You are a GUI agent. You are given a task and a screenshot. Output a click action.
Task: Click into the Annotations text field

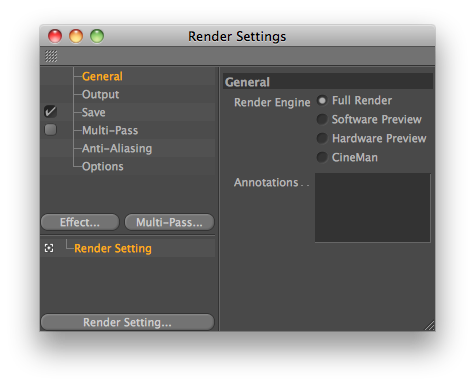coord(373,208)
